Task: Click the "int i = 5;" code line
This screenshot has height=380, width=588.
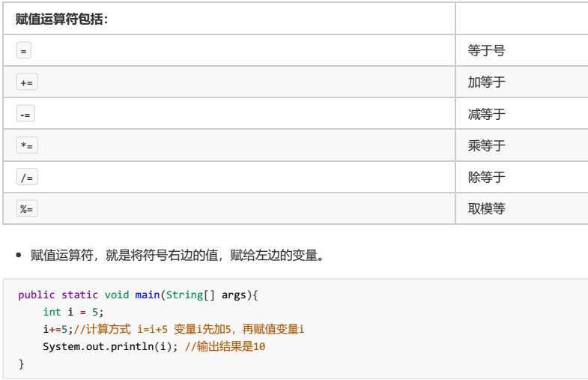Action: tap(73, 312)
